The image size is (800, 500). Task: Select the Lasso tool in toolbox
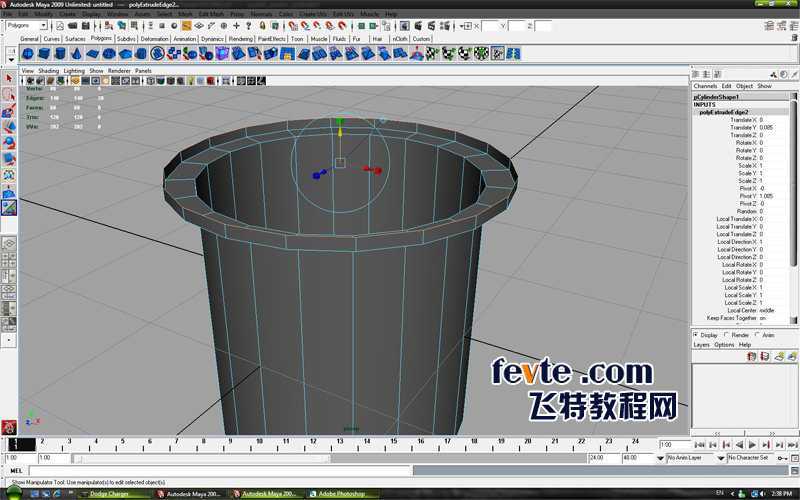[9, 94]
